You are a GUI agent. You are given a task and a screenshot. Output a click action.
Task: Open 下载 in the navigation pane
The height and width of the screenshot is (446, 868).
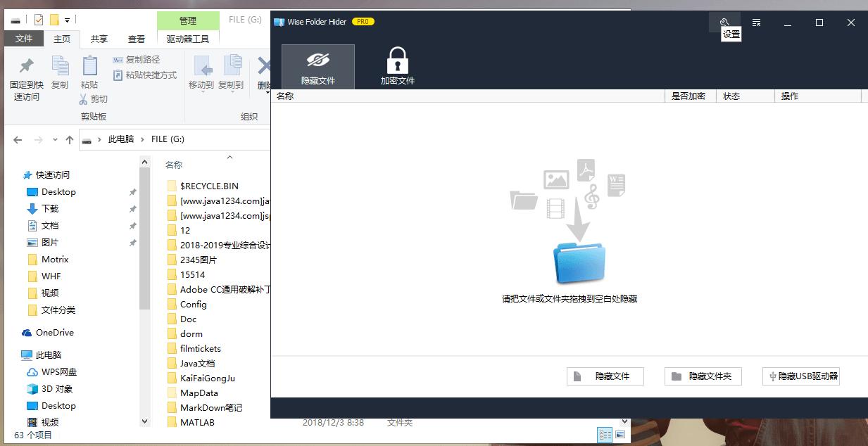[50, 208]
